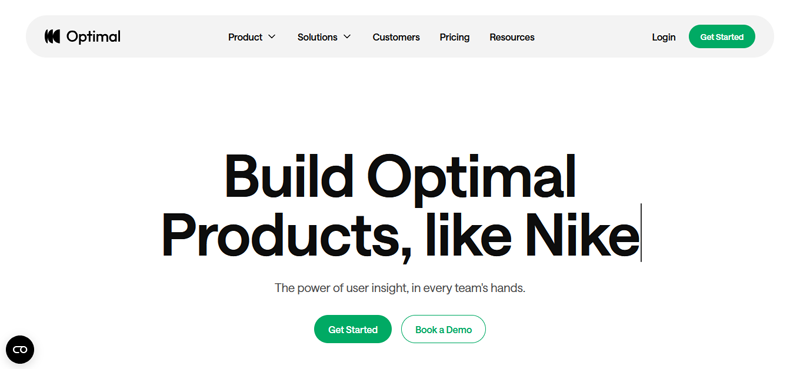Viewport: 800px width, 369px height.
Task: Expand the Product menu chevron
Action: pyautogui.click(x=272, y=37)
